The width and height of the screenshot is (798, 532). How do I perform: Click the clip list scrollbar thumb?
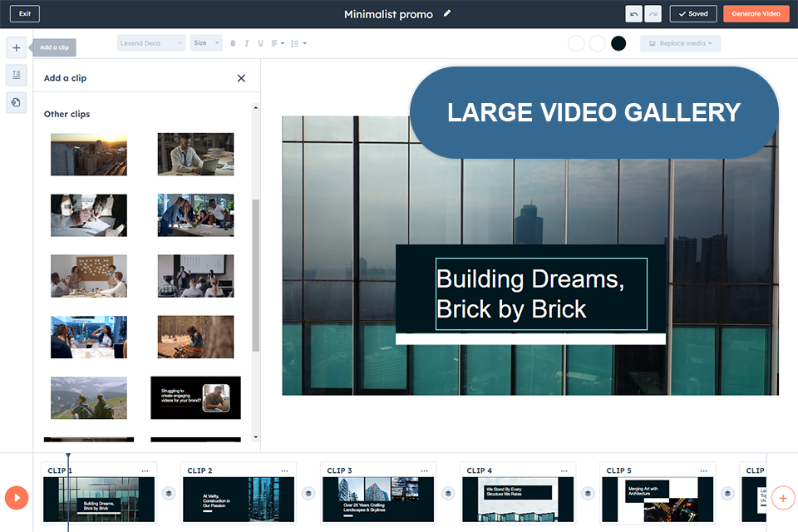point(255,275)
